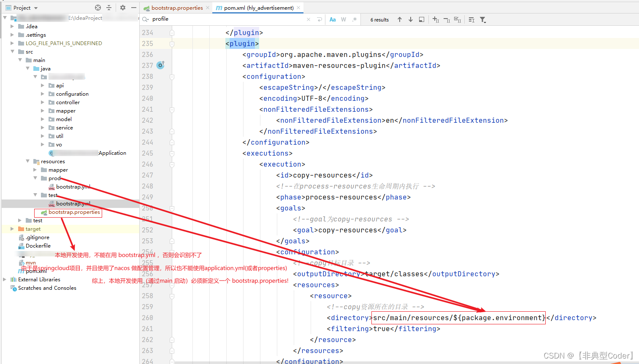Click the settings gear in the Project panel
The height and width of the screenshot is (364, 639).
pos(122,7)
